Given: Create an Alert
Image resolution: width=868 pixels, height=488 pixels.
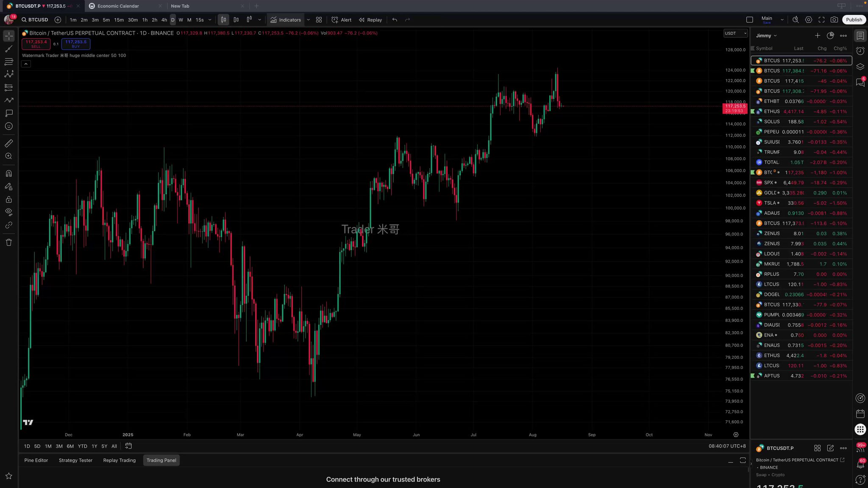Looking at the screenshot, I should tap(342, 20).
